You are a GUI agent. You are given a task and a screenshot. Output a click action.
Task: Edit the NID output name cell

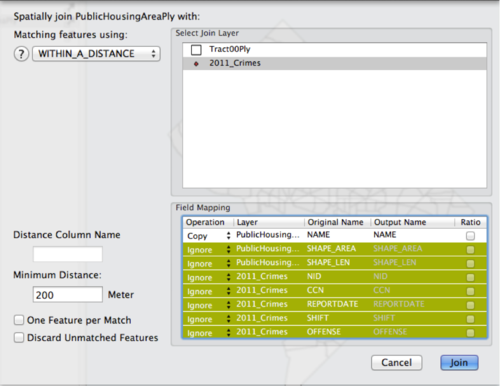click(x=412, y=277)
